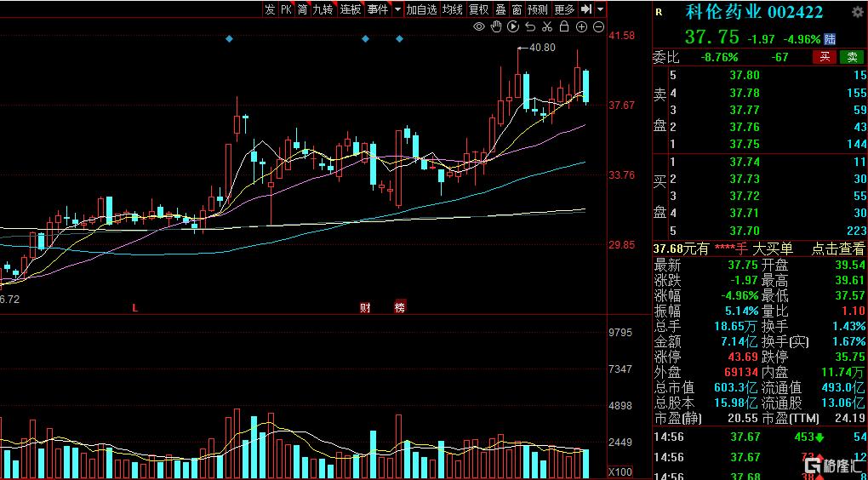Add stock via 加自选 button

pos(422,9)
